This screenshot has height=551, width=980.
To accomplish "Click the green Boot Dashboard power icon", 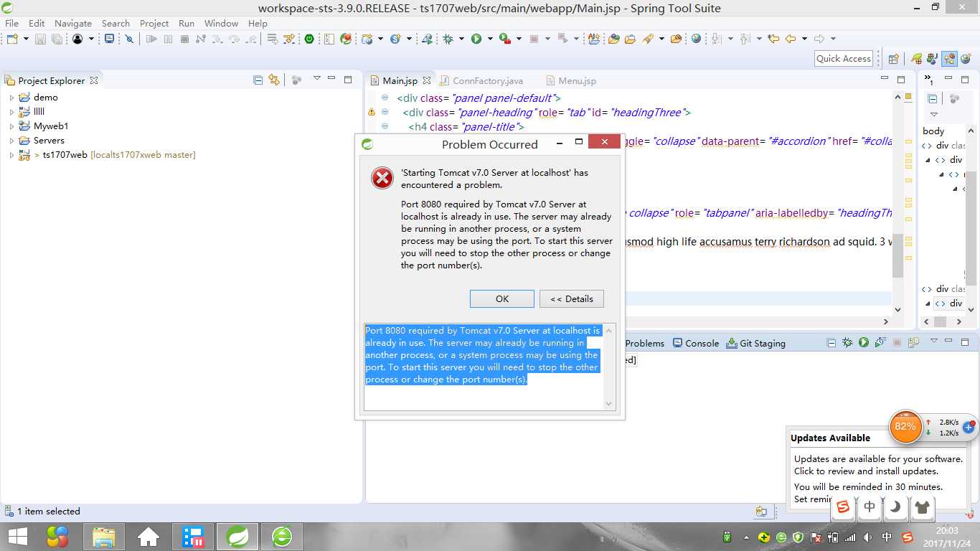I will tap(309, 39).
